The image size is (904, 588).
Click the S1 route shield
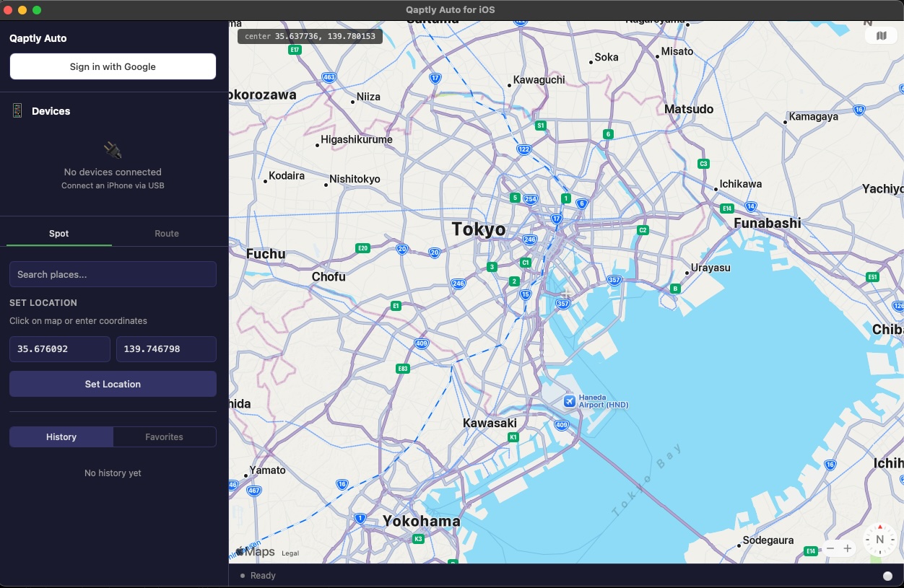[540, 126]
